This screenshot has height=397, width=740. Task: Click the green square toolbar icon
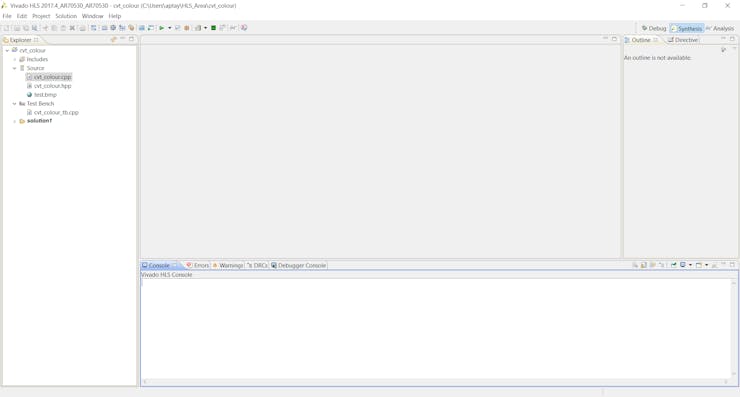click(x=213, y=28)
